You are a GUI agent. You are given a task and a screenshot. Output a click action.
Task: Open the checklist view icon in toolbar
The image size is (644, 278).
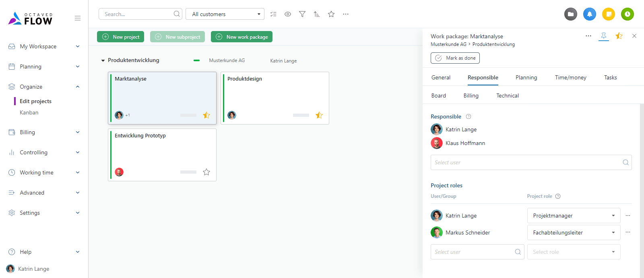click(x=273, y=14)
